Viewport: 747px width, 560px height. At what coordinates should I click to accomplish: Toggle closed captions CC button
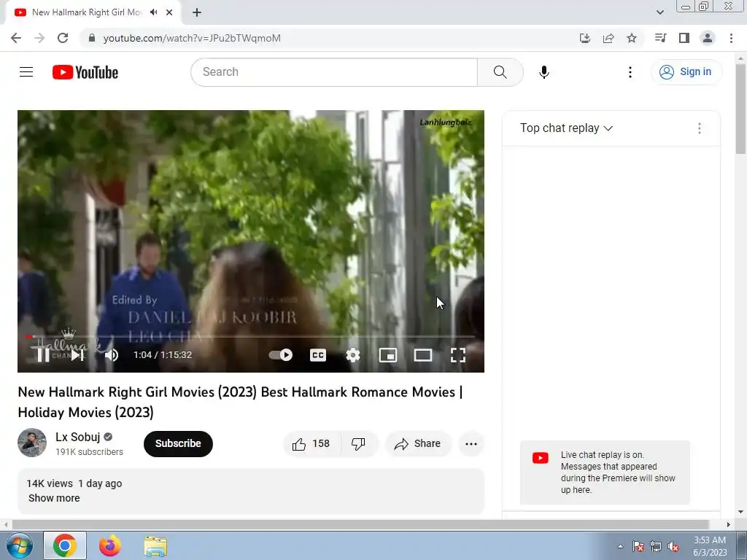coord(318,355)
